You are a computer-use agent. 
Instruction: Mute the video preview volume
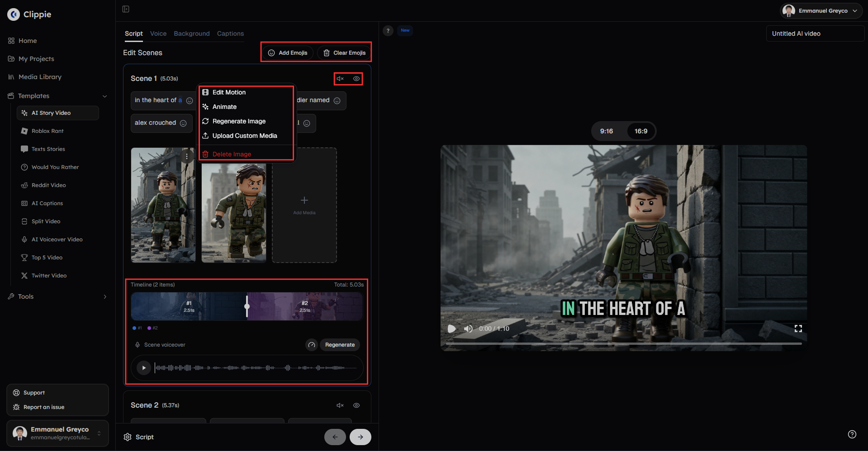[468, 329]
